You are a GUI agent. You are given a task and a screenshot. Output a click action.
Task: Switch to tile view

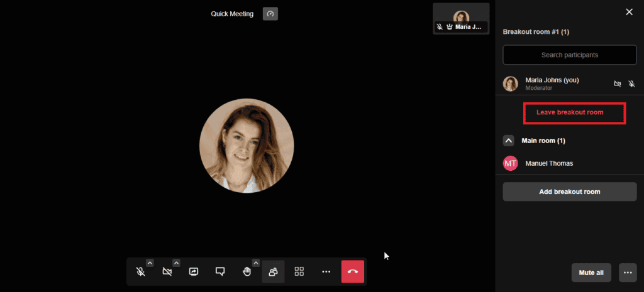299,271
